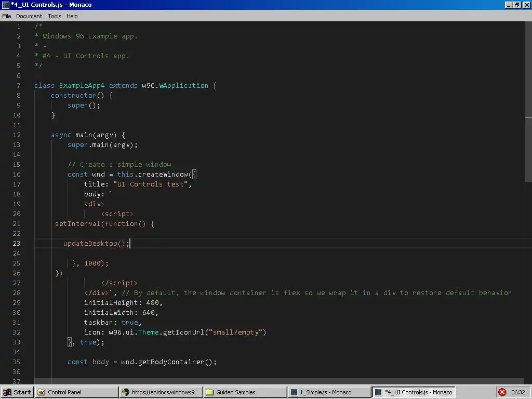Click on 'async' keyword on line 12
The image size is (532, 399).
click(x=61, y=135)
